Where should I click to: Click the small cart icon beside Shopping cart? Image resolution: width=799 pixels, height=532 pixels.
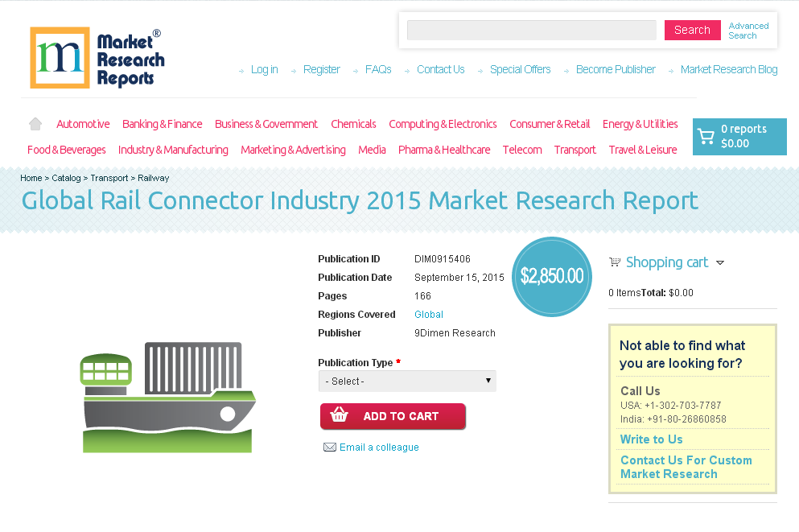pyautogui.click(x=615, y=262)
